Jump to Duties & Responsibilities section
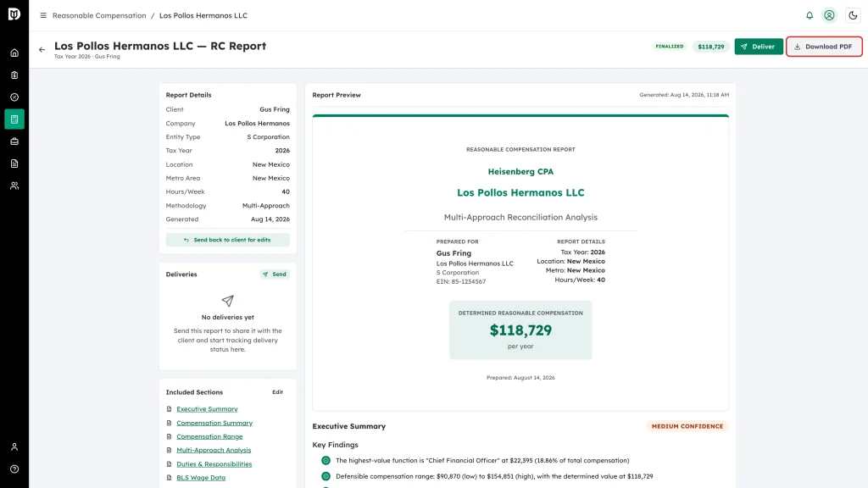The image size is (868, 488). pos(214,464)
